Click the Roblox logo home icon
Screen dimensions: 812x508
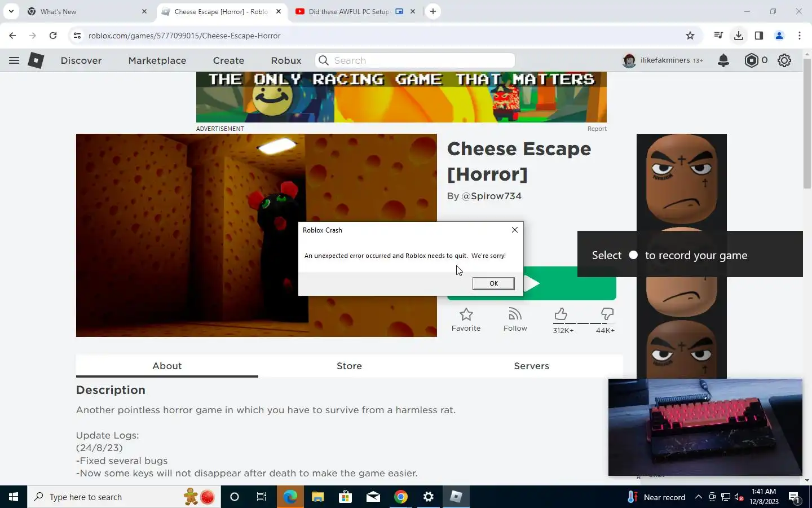coord(36,60)
